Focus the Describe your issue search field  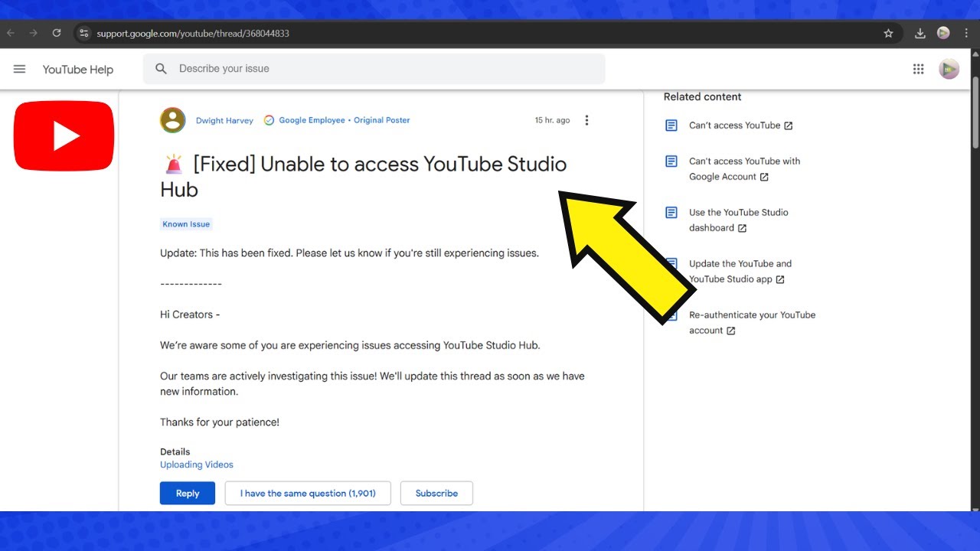pos(374,69)
